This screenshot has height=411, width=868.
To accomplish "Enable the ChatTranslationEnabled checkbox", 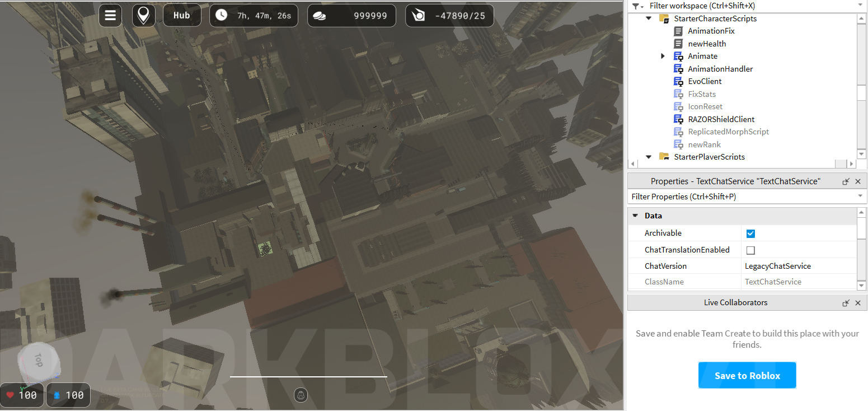I will click(x=750, y=250).
